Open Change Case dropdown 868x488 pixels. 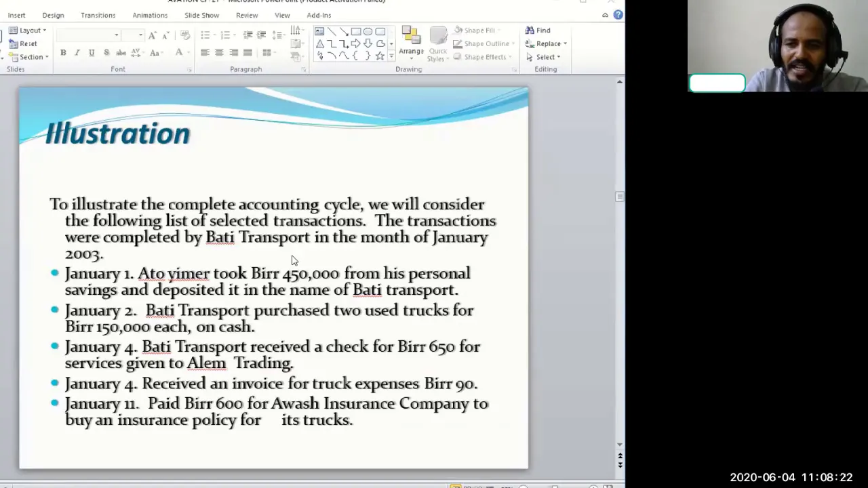(x=156, y=52)
